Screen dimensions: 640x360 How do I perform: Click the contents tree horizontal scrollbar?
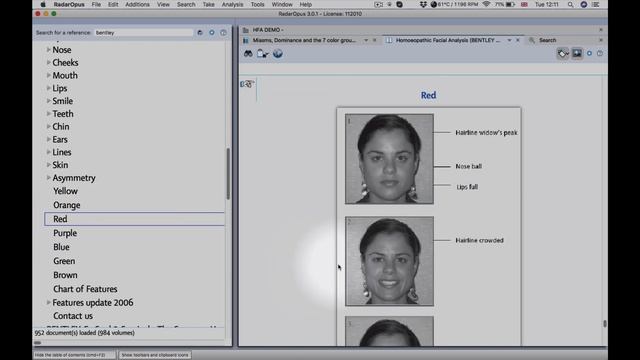(38, 343)
